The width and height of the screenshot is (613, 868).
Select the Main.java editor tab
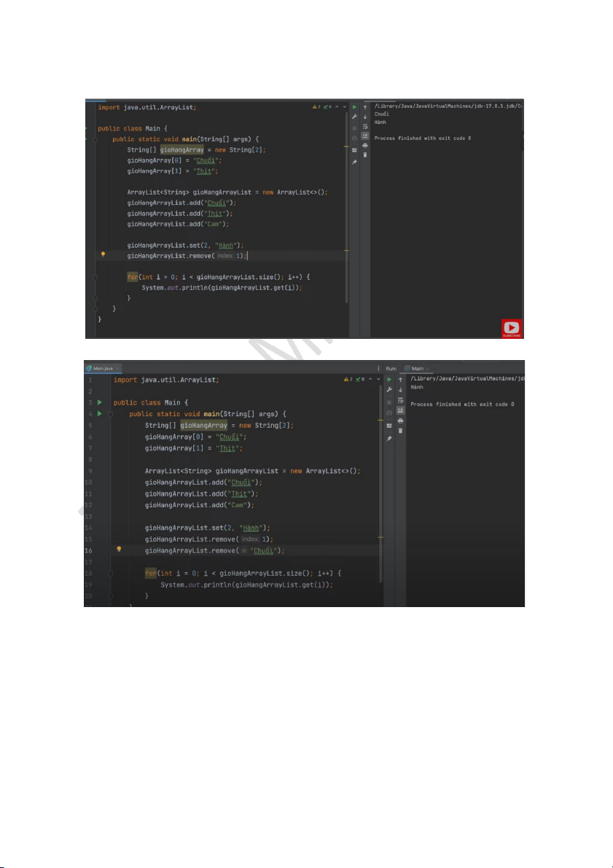click(101, 369)
